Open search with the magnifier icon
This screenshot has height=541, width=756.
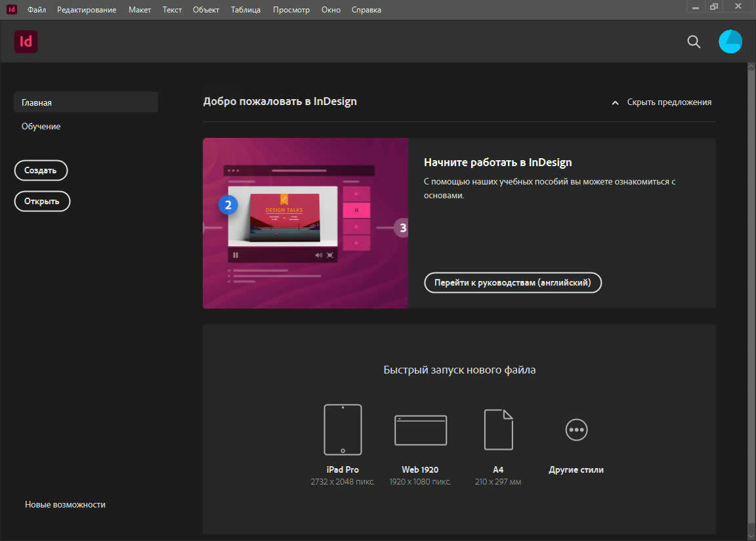click(694, 41)
